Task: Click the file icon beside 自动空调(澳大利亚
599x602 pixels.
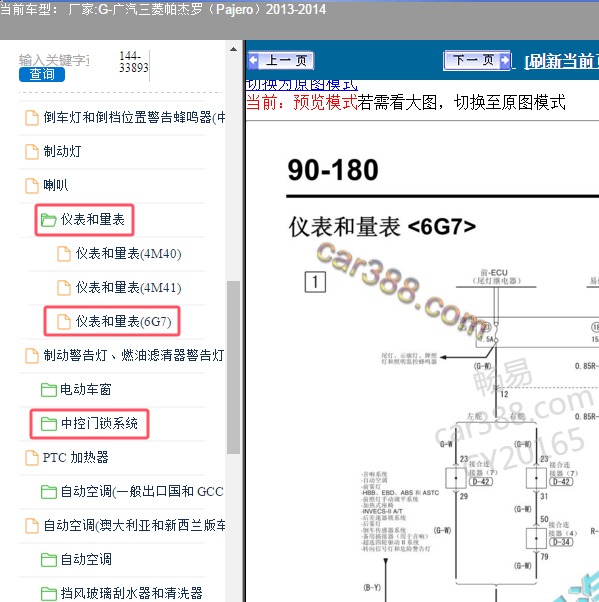Action: [x=32, y=526]
